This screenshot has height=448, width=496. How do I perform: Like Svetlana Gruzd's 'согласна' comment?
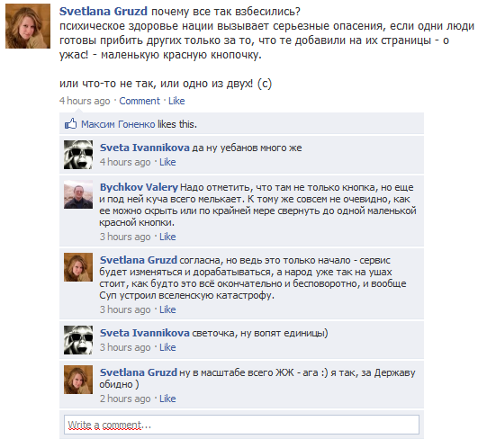[x=167, y=309]
